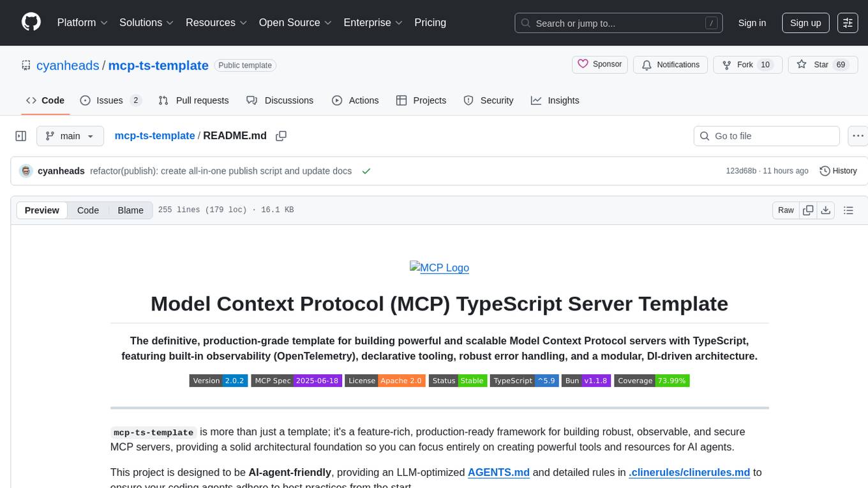Screen dimensions: 868x488
Task: Expand the Solutions menu
Action: 147,22
